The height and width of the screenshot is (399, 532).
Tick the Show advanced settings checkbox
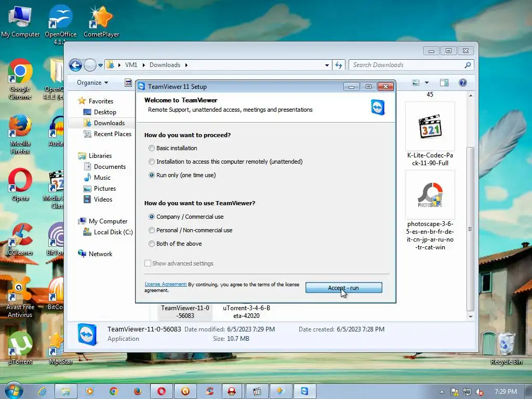tap(148, 263)
